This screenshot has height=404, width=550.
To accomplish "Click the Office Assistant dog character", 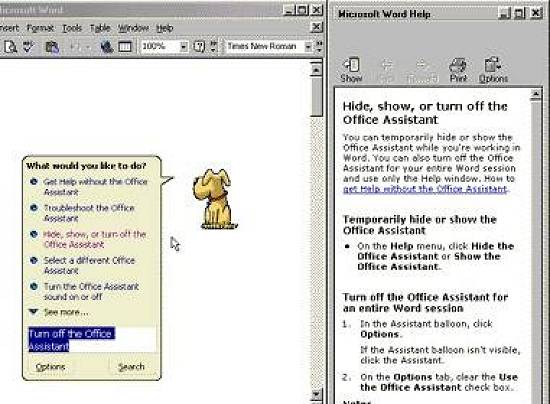I will [x=213, y=199].
